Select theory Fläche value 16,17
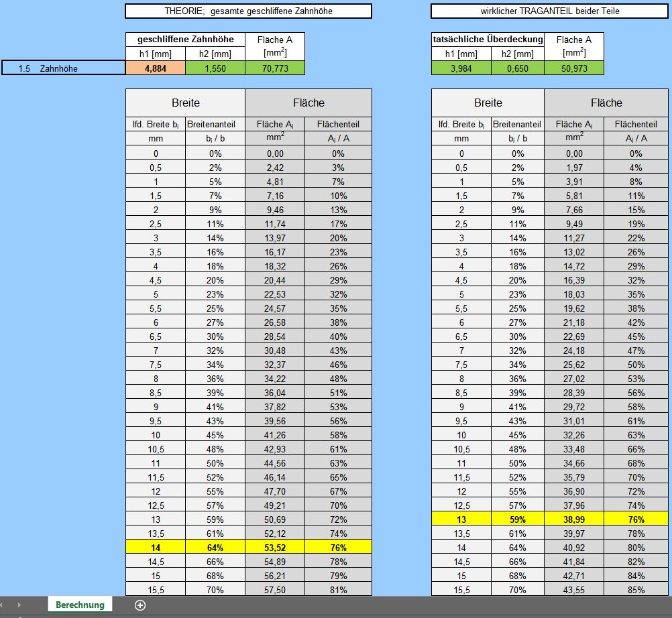The width and height of the screenshot is (672, 618). coord(275,252)
